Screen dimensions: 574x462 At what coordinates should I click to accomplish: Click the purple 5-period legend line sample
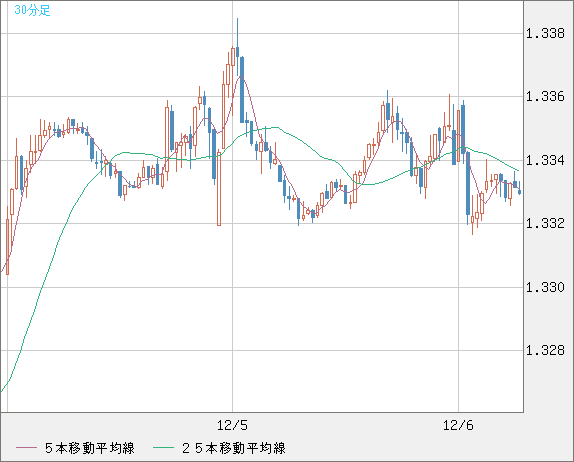tap(26, 448)
